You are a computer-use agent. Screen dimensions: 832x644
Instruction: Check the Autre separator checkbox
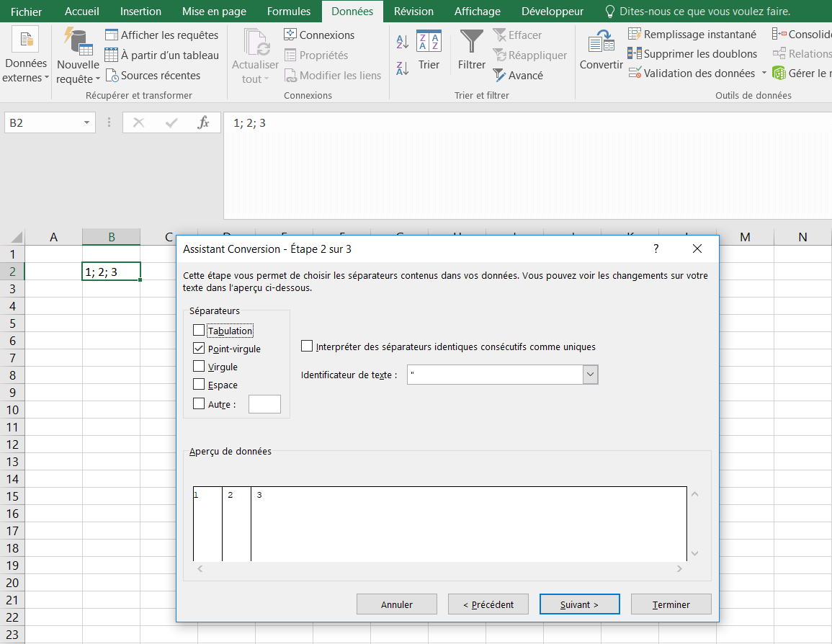[199, 403]
